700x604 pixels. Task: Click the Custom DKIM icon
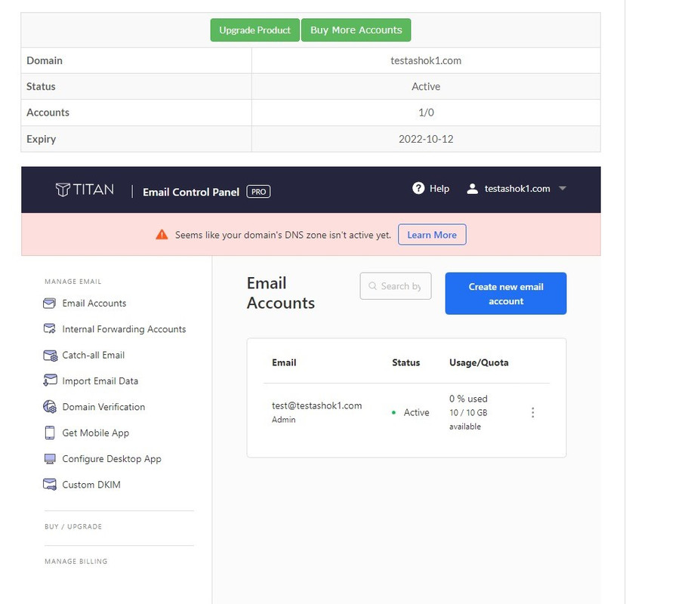[50, 485]
